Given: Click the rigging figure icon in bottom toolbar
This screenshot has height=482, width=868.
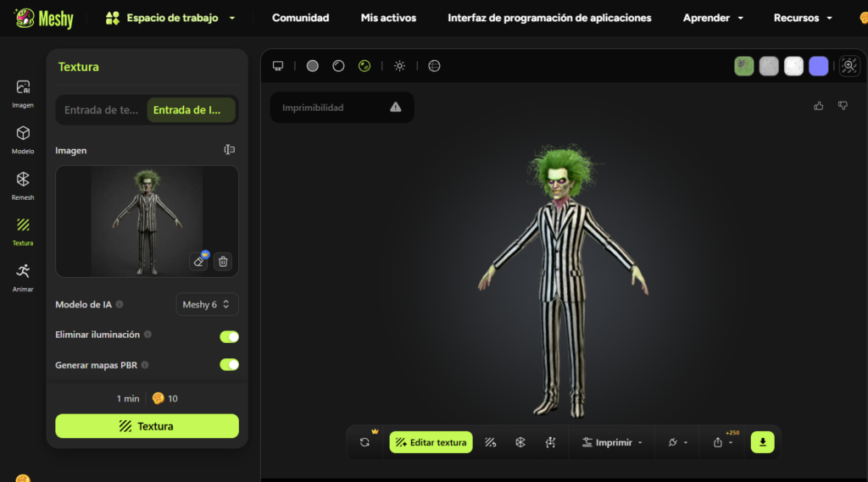Looking at the screenshot, I should tap(550, 442).
